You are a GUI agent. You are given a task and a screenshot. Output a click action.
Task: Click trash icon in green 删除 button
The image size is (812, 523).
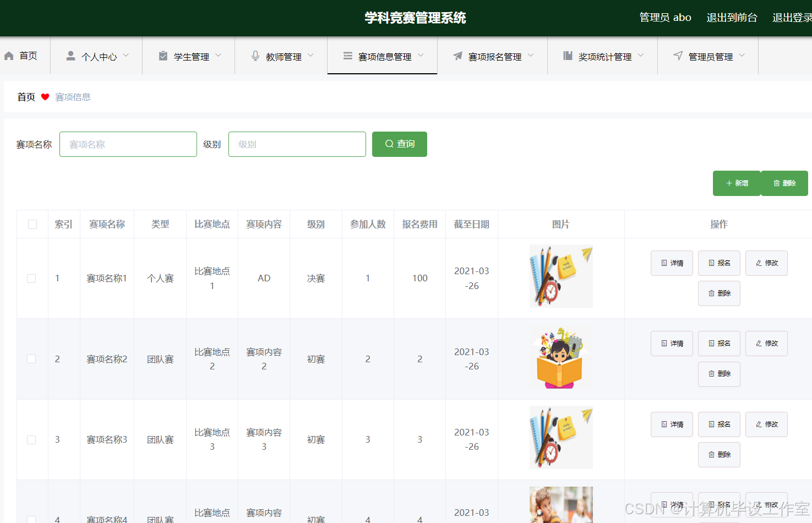coord(777,183)
